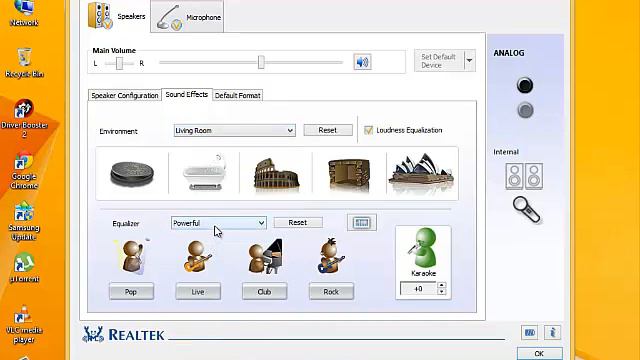Click the Rock guitarist equalizer icon
Image resolution: width=640 pixels, height=360 pixels.
coord(331,256)
